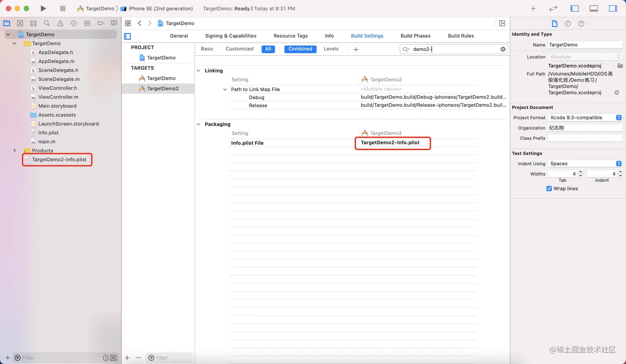This screenshot has width=626, height=364.
Task: Increment the Indent width stepper
Action: coord(620,172)
